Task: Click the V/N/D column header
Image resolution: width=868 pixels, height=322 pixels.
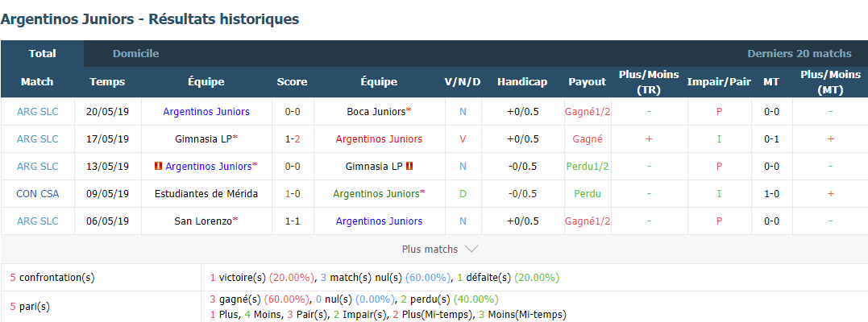Action: tap(463, 82)
